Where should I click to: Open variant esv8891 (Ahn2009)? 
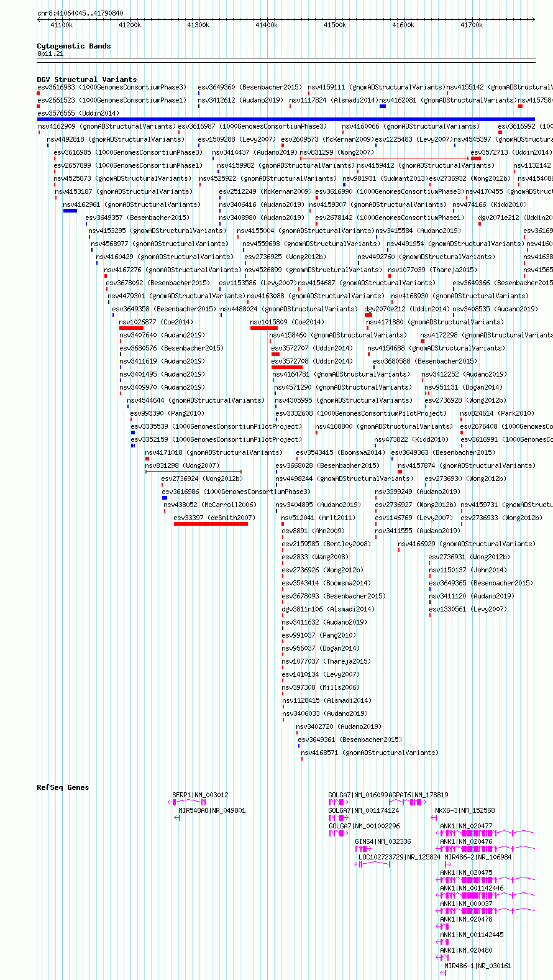[x=313, y=531]
